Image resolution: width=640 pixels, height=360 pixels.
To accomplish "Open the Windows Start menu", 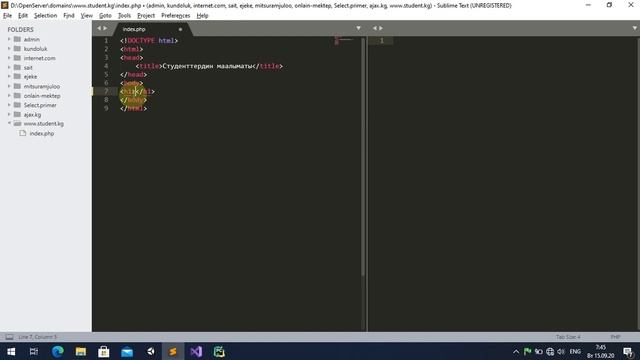I will pos(11,351).
